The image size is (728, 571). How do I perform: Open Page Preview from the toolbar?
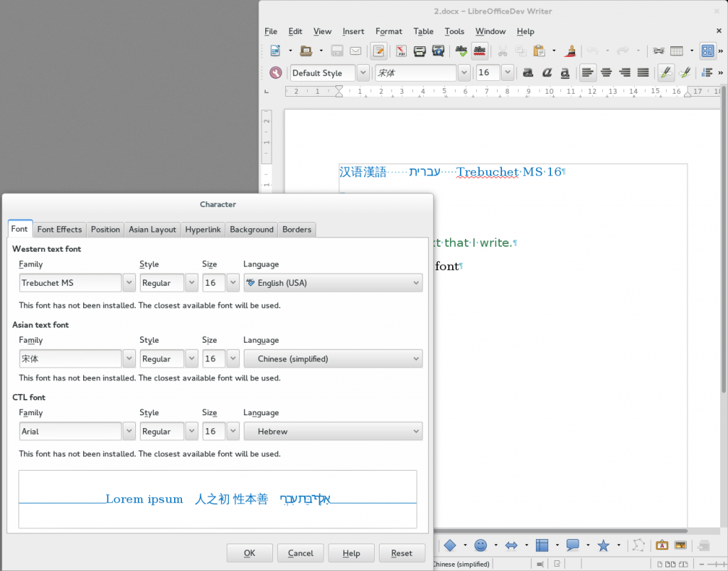pyautogui.click(x=438, y=50)
